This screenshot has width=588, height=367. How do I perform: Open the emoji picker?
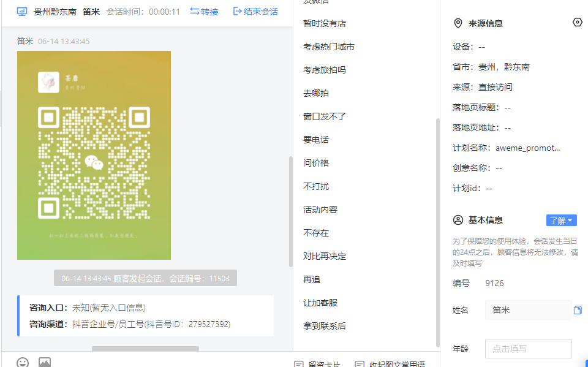[x=23, y=363]
